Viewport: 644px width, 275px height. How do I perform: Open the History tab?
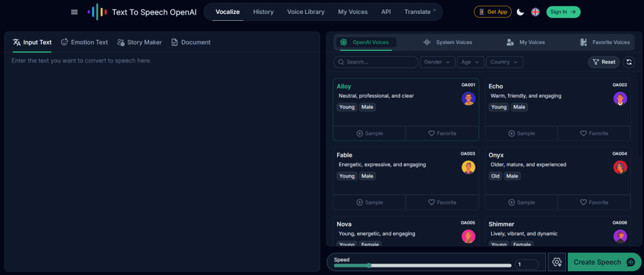(x=264, y=12)
